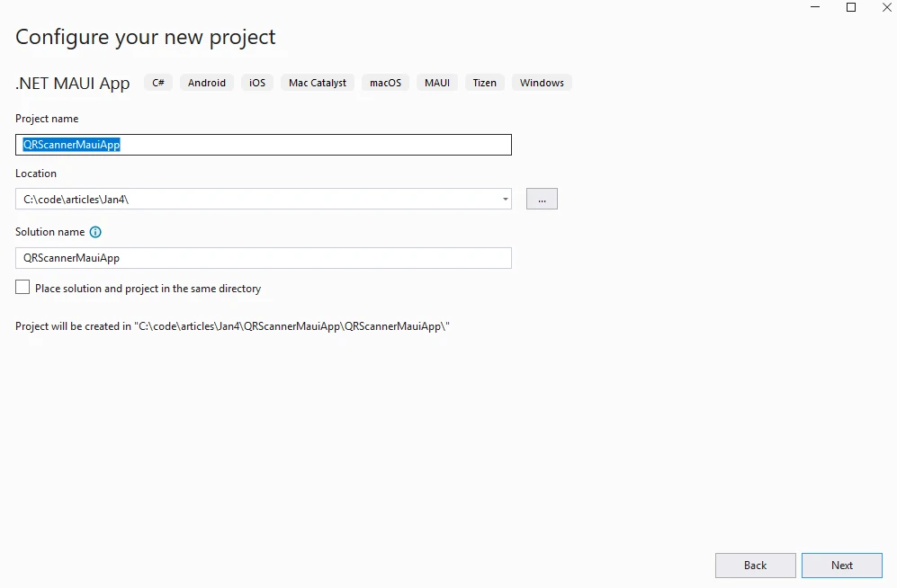Close the Configure your new project dialog

coord(885,7)
